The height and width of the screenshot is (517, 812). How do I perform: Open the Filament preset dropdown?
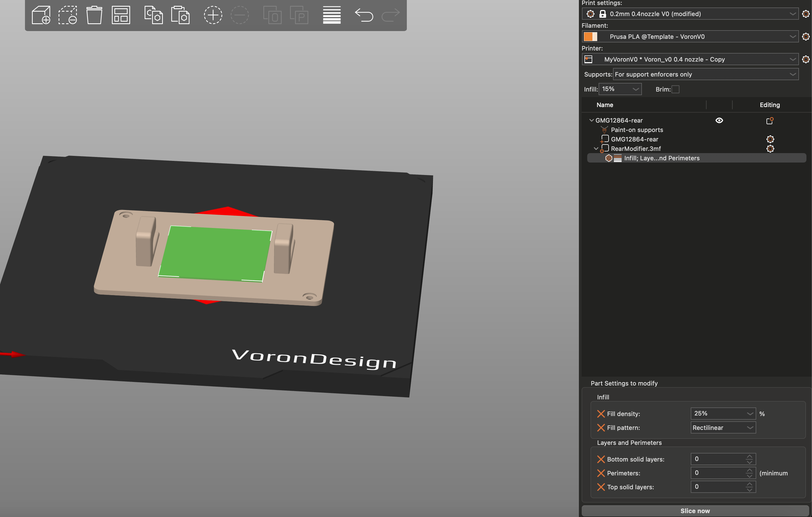[690, 36]
